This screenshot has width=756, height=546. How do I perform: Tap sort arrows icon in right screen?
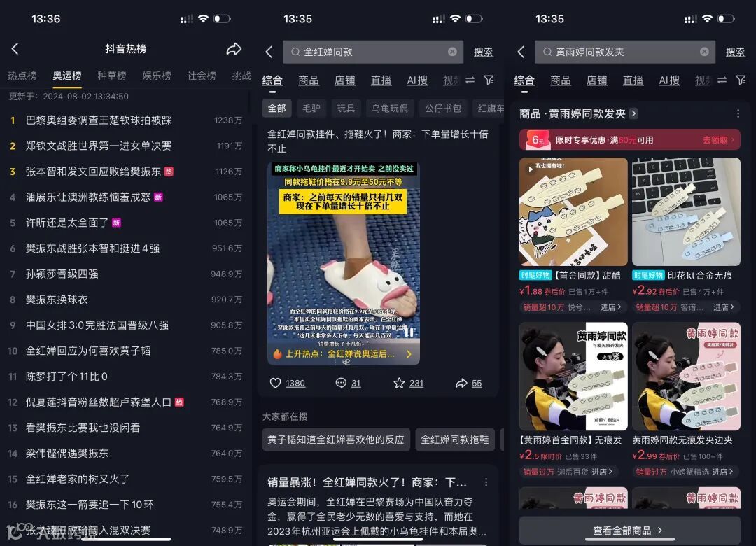tap(722, 80)
